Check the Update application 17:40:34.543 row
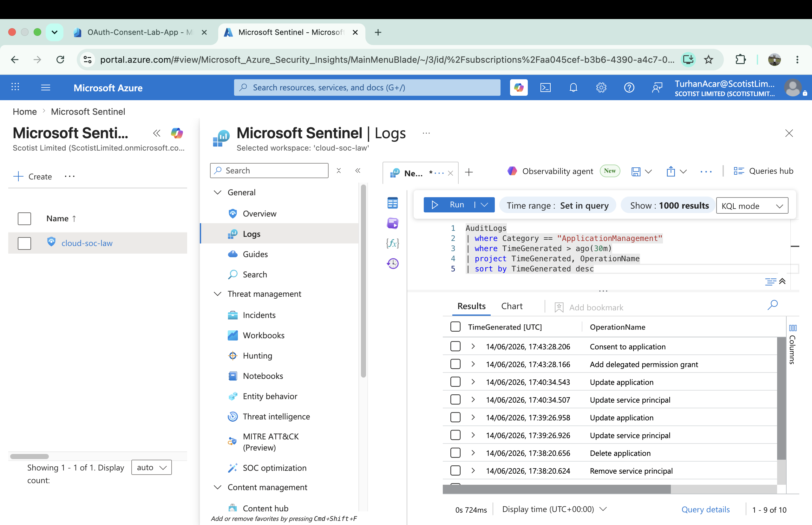This screenshot has height=525, width=812. (x=455, y=382)
